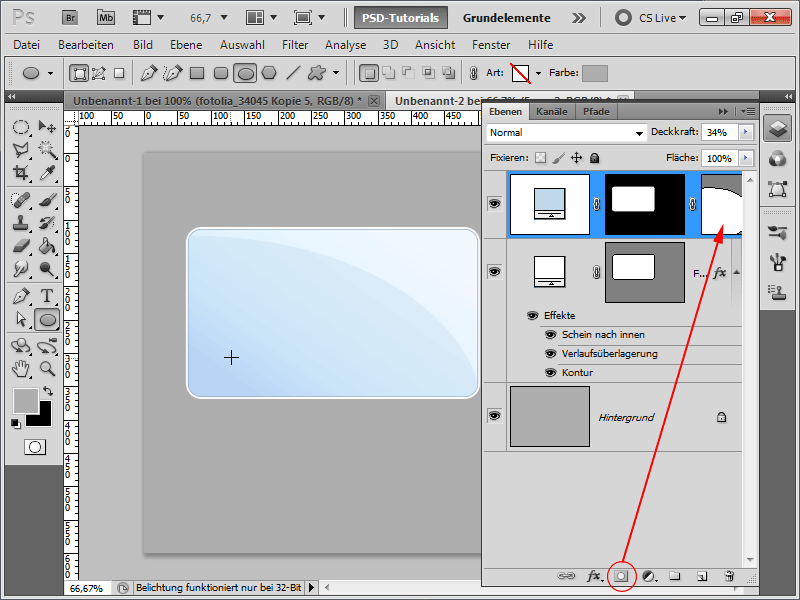The image size is (800, 600).
Task: Select the Pen tool in toolbox
Action: coord(20,296)
